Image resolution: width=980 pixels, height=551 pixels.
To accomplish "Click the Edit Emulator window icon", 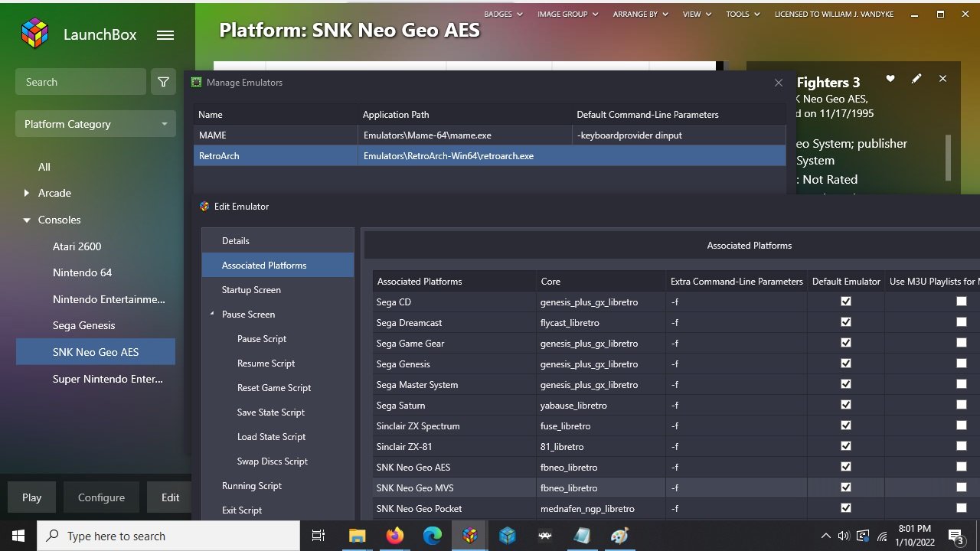I will [204, 207].
